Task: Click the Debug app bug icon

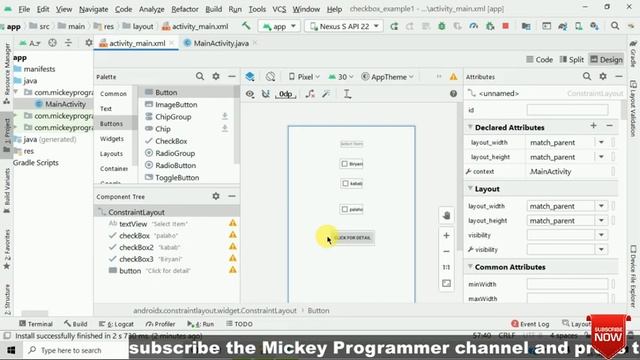Action: (442, 26)
